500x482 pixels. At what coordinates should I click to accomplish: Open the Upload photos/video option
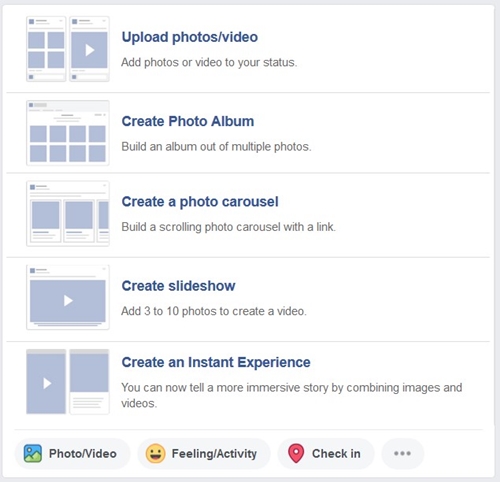click(x=190, y=37)
